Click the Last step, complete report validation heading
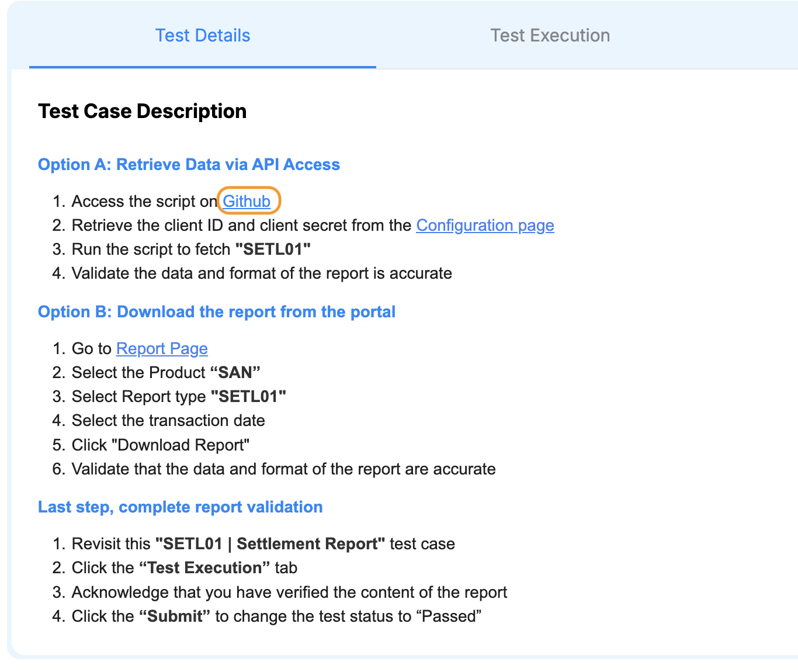This screenshot has height=672, width=798. tap(180, 507)
